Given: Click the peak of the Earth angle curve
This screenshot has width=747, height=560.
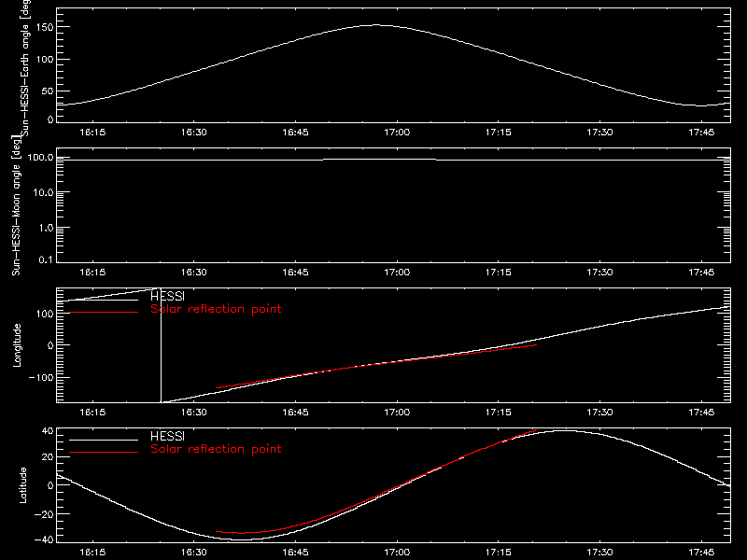Looking at the screenshot, I should pyautogui.click(x=376, y=25).
